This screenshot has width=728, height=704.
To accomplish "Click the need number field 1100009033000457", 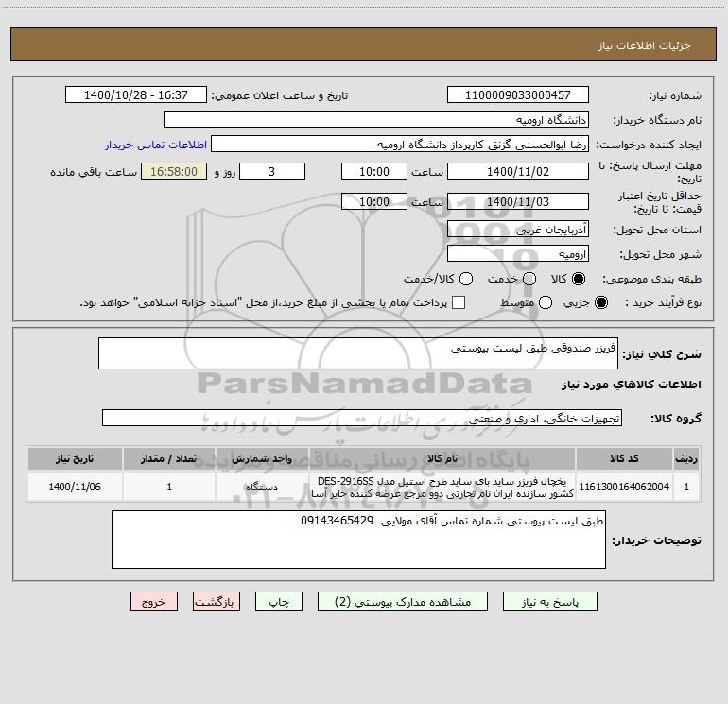I will (518, 94).
